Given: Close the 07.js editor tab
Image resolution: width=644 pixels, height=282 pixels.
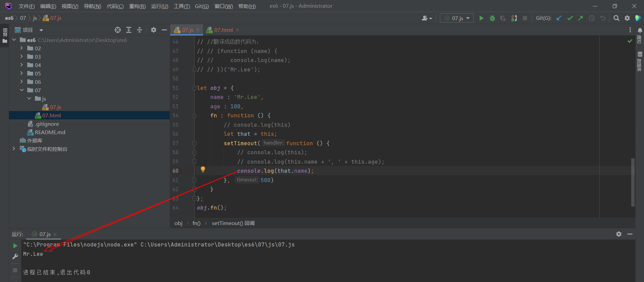Looking at the screenshot, I should pos(198,30).
